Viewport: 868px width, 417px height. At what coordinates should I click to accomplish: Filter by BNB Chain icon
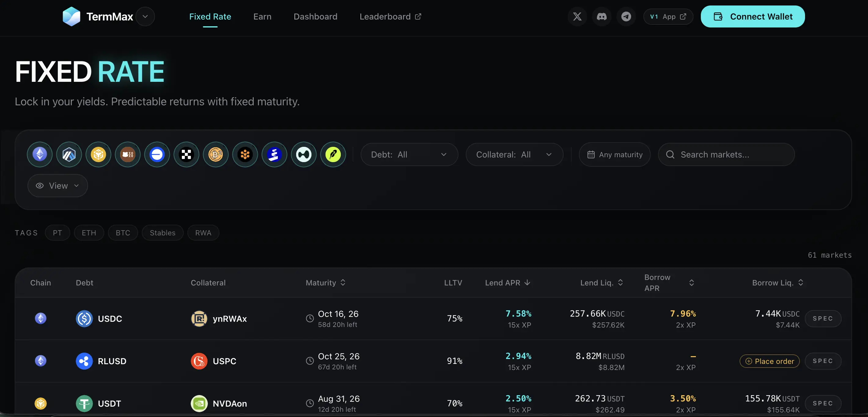pyautogui.click(x=98, y=154)
